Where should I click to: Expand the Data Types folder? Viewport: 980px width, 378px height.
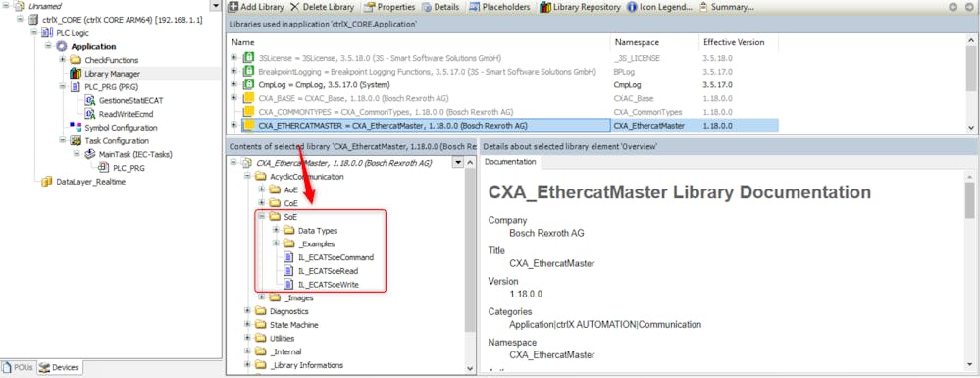coord(277,231)
